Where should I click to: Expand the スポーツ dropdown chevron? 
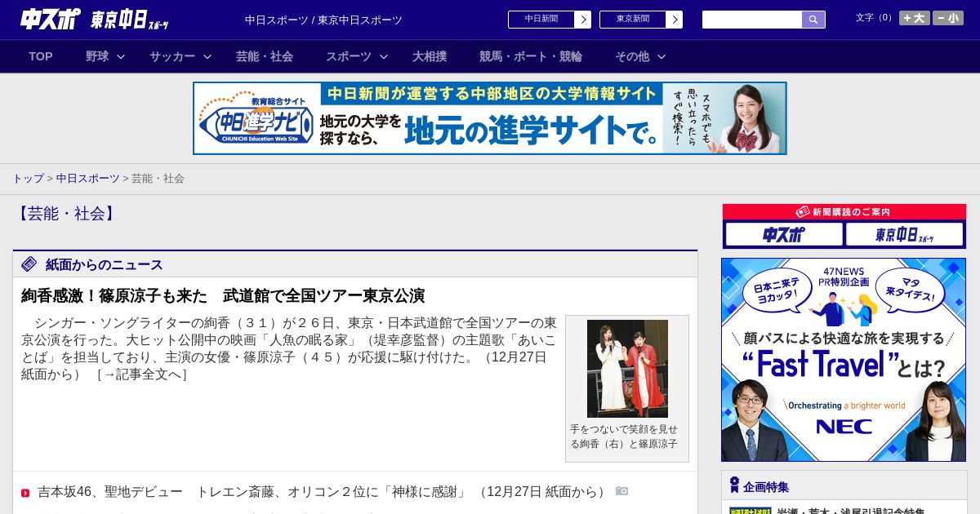(x=384, y=57)
